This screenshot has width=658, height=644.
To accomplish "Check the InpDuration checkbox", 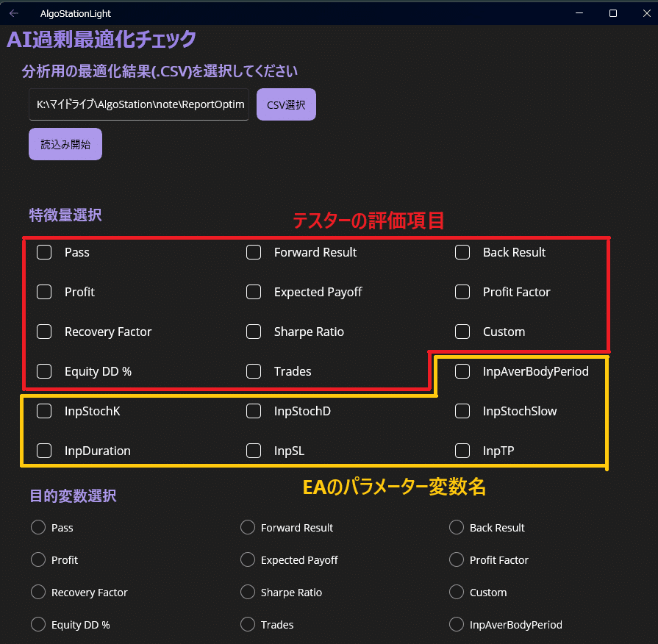I will point(44,451).
